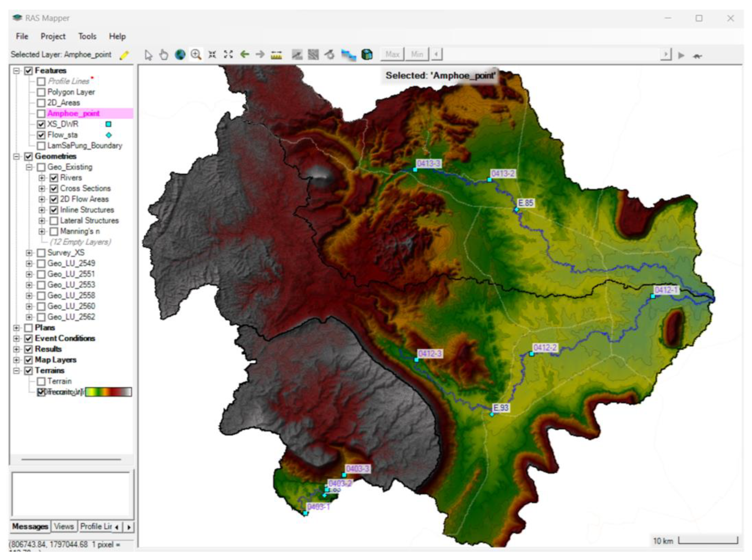Uncheck the XS_DWR layer
The height and width of the screenshot is (560, 752).
pos(41,125)
